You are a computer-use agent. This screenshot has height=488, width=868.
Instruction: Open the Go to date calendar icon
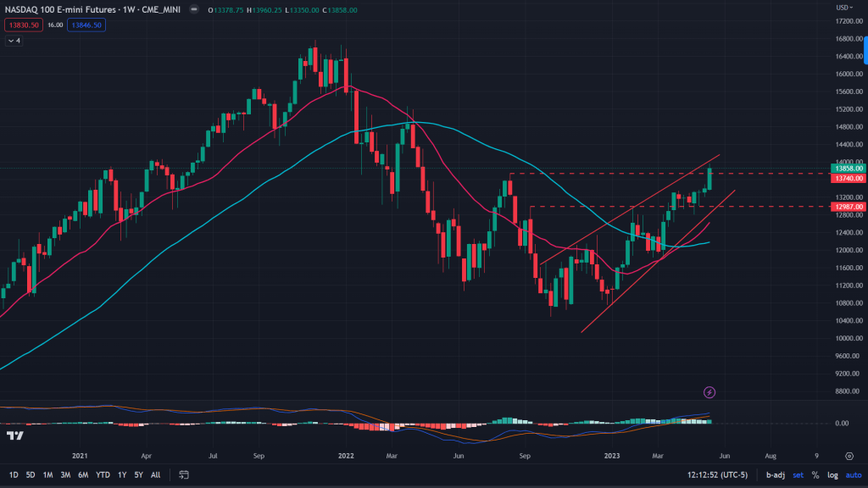[x=185, y=474]
